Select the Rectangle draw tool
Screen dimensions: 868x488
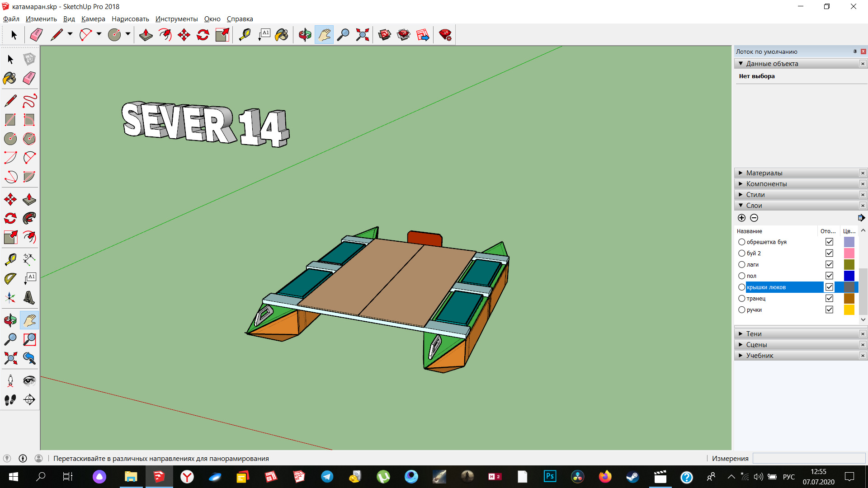pyautogui.click(x=9, y=118)
